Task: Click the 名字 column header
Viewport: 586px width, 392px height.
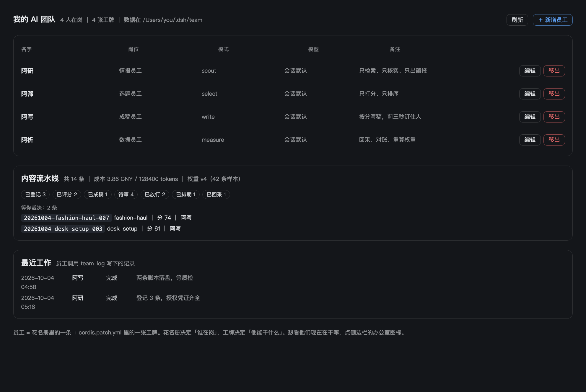Action: pos(26,49)
